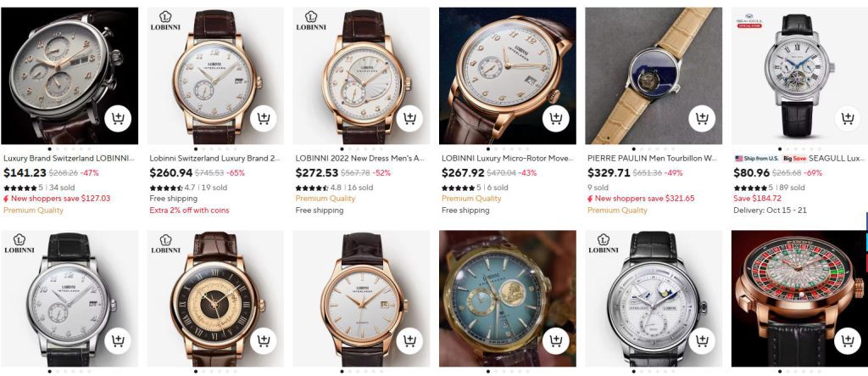The image size is (868, 376).
Task: Add PIERRE PAULIN Tourbillon watch to cart
Action: click(x=702, y=119)
